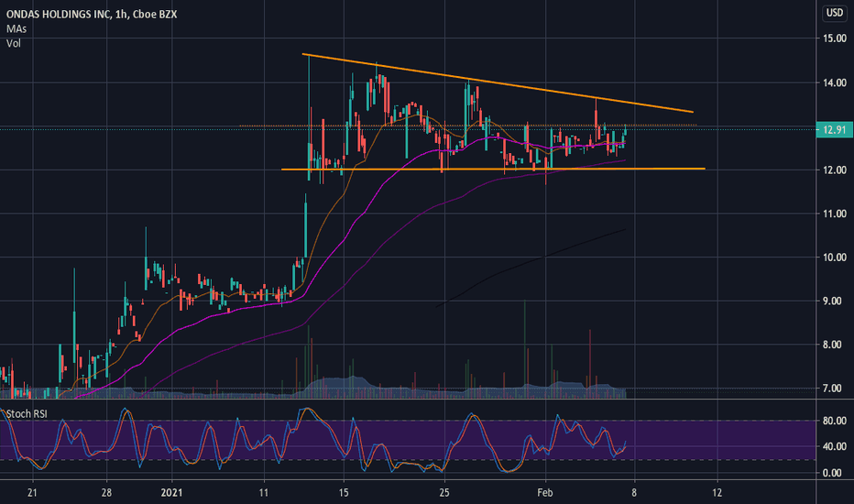Open the USD currency selector

(x=835, y=13)
